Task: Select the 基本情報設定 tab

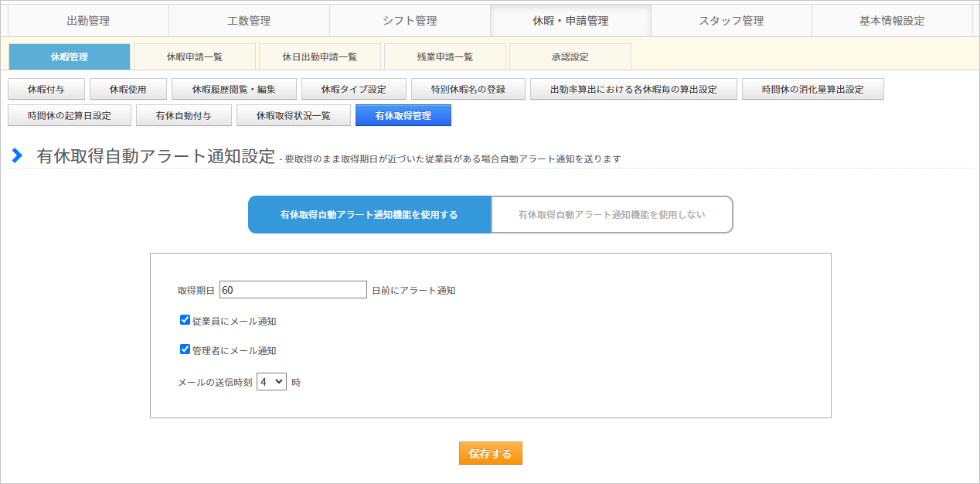Action: (892, 21)
